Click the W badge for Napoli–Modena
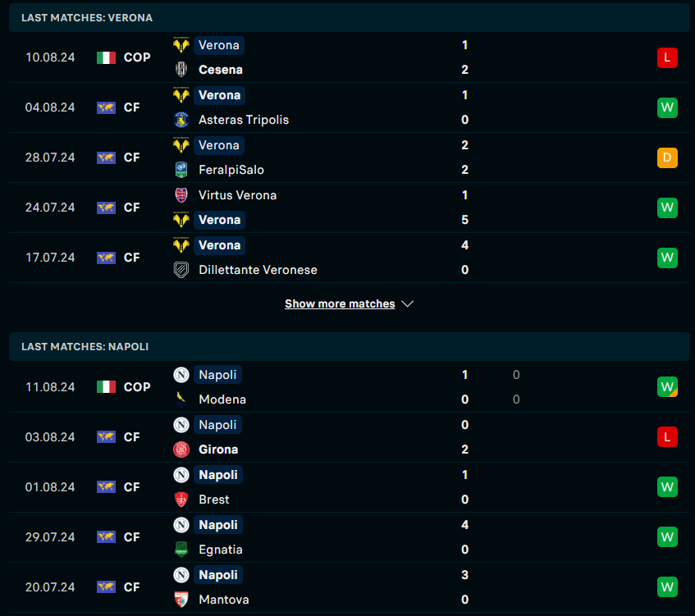 click(x=667, y=387)
